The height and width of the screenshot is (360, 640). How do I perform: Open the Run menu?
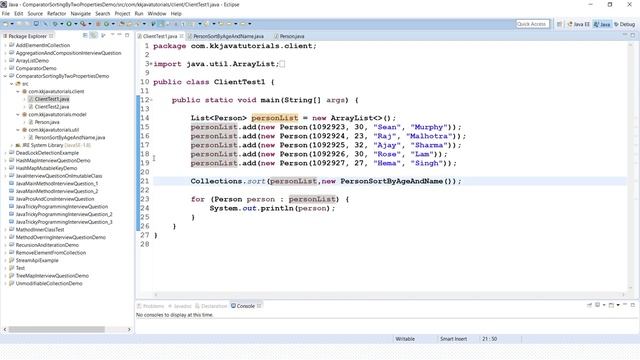pos(139,13)
